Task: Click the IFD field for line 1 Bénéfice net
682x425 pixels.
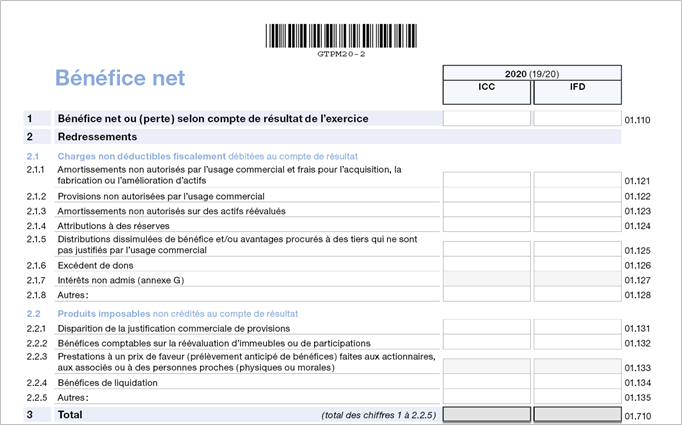Action: point(577,119)
